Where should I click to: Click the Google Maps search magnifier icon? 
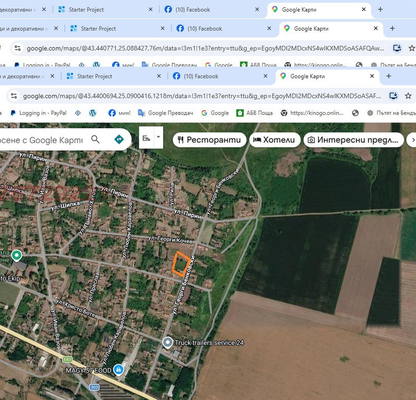point(95,139)
